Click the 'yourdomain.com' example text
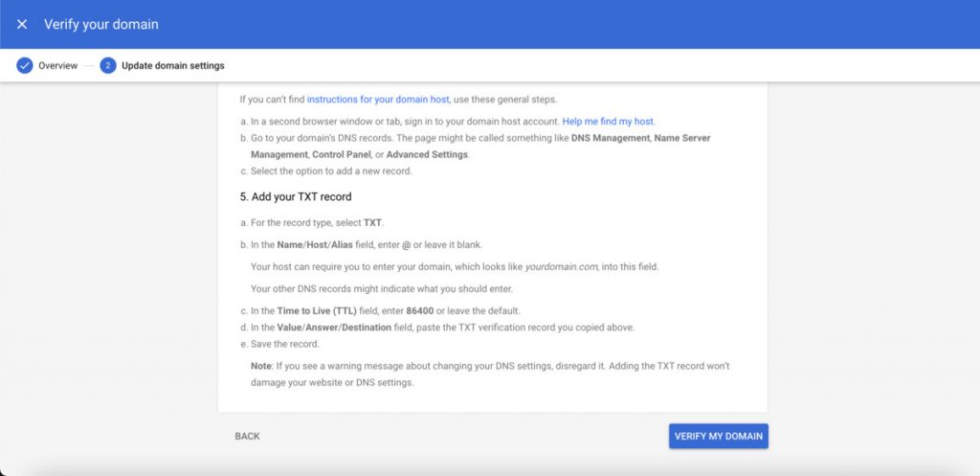 [561, 267]
